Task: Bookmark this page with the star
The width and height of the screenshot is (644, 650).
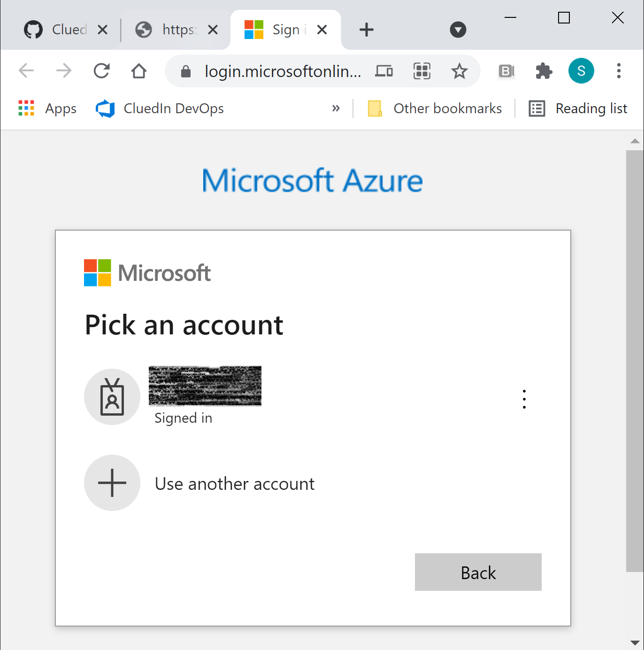Action: point(459,71)
